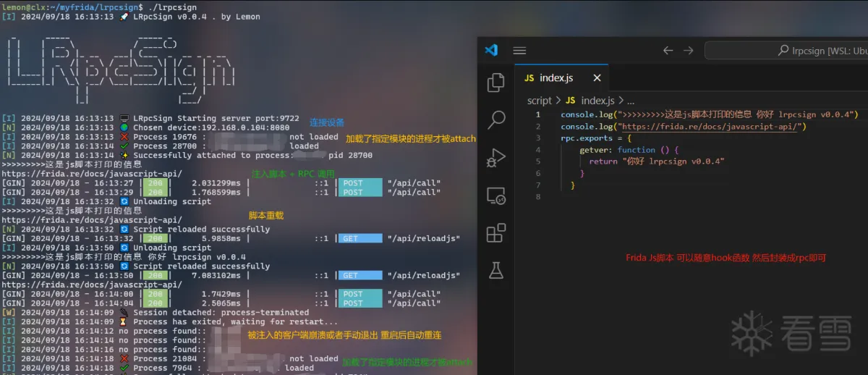Open the Testing flask view
Viewport: 868px width, 375px height.
click(x=495, y=270)
